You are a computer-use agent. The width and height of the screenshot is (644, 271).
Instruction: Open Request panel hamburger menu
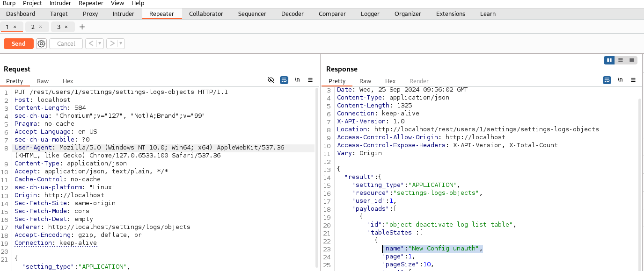point(310,80)
